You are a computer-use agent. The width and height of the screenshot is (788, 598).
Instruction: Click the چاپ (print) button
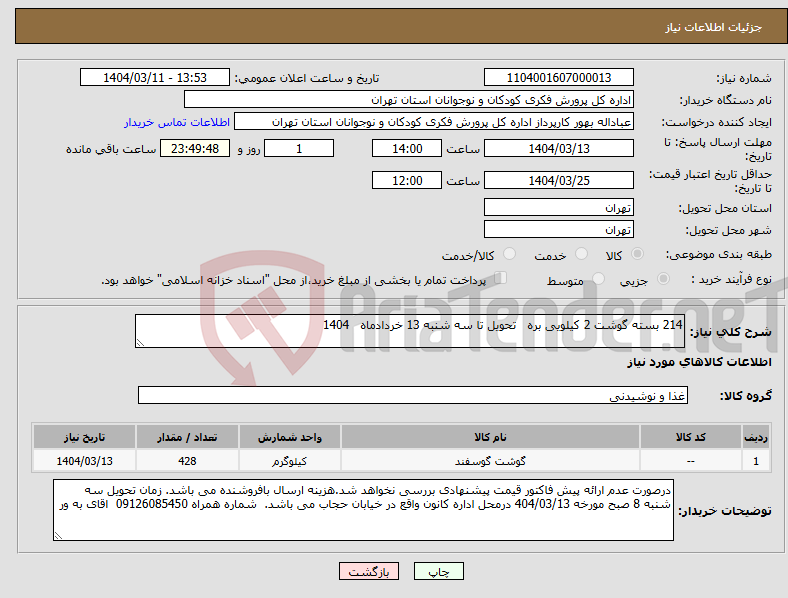(438, 571)
